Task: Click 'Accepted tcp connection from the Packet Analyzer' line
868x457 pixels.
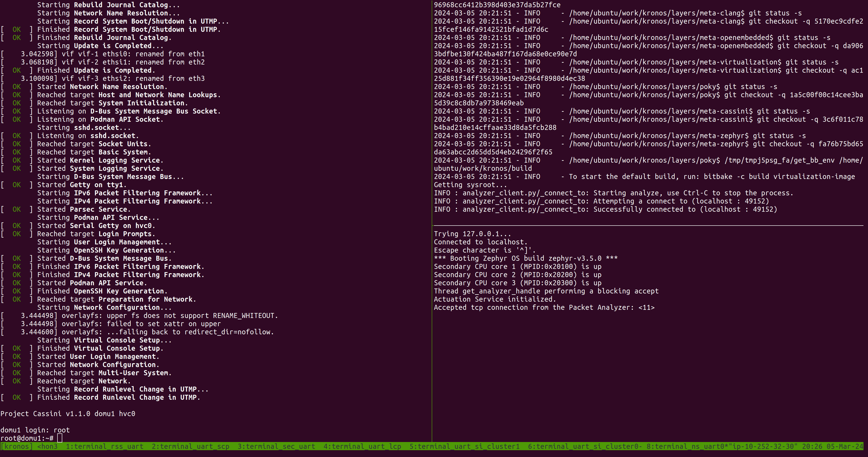Action: 544,308
